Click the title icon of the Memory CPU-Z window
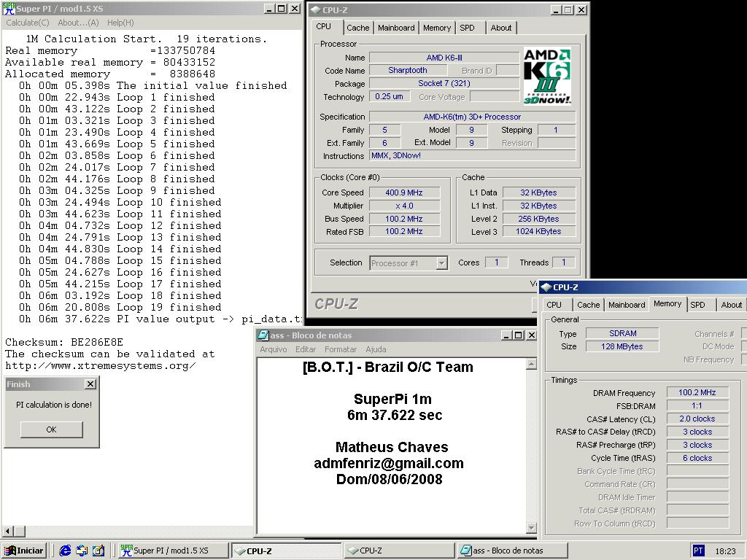 click(546, 287)
